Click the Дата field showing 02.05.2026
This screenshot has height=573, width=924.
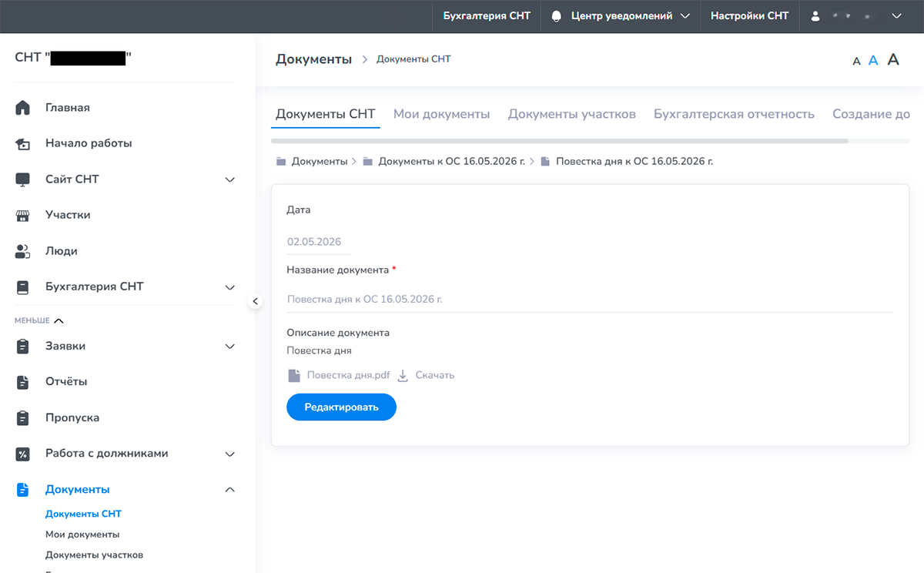coord(319,242)
